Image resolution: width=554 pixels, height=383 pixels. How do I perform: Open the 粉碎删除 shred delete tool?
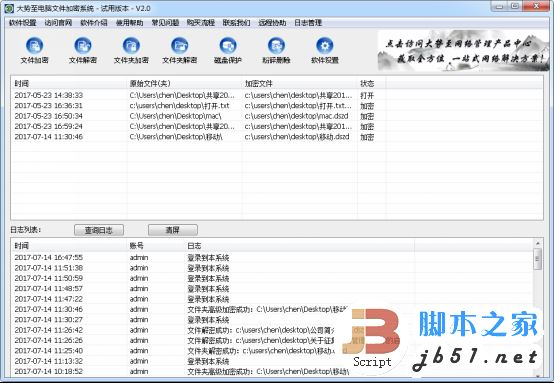[x=276, y=51]
